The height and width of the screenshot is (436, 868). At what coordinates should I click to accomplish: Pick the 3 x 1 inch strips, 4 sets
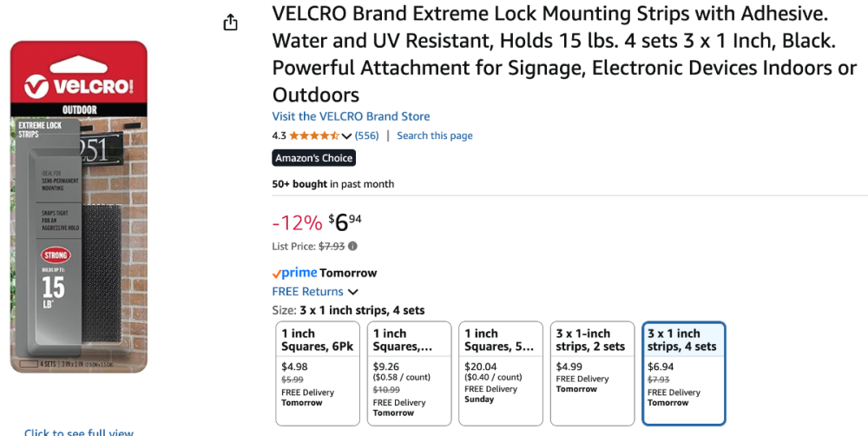pos(684,373)
